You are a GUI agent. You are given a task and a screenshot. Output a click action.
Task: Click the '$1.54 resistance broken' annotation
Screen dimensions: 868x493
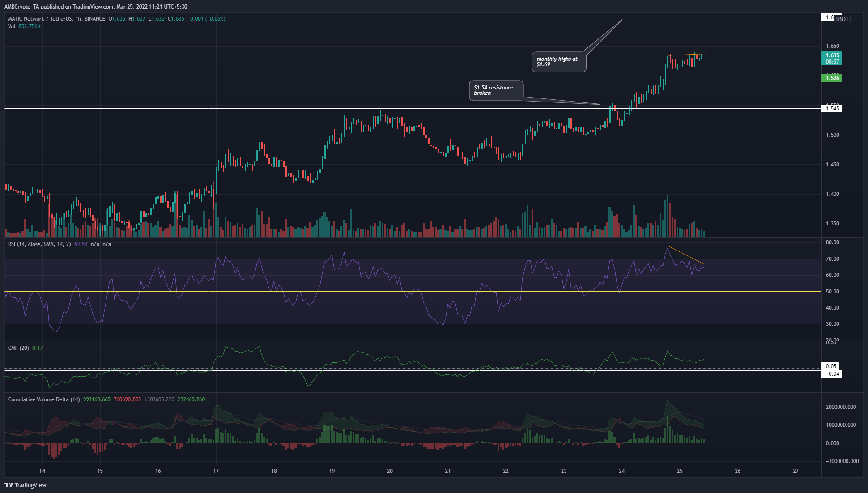tap(497, 90)
